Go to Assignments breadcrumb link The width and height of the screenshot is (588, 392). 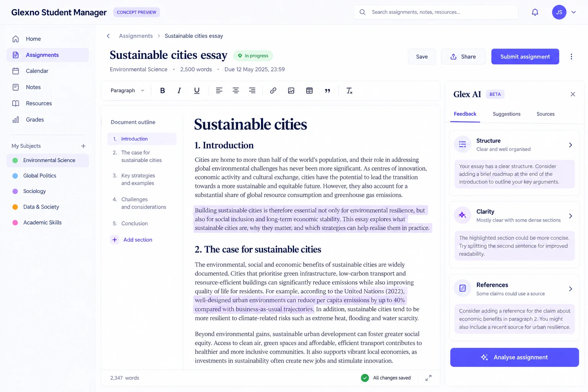[136, 36]
